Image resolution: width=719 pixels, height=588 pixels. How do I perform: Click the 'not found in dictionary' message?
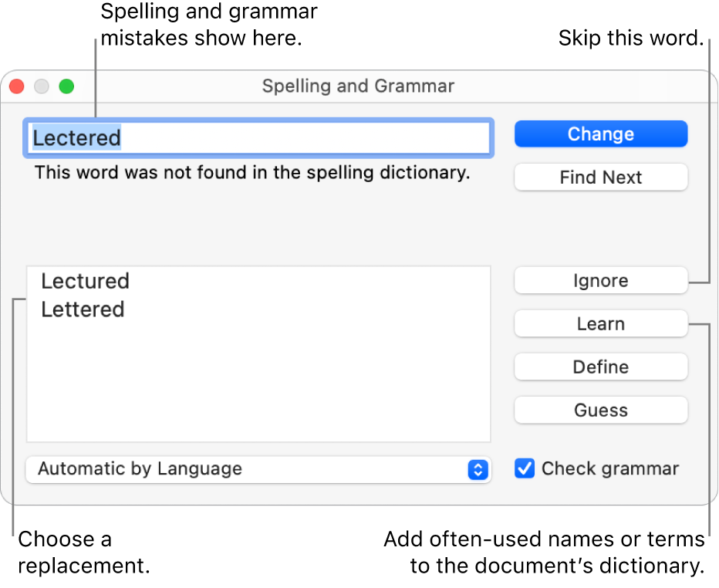[x=251, y=173]
